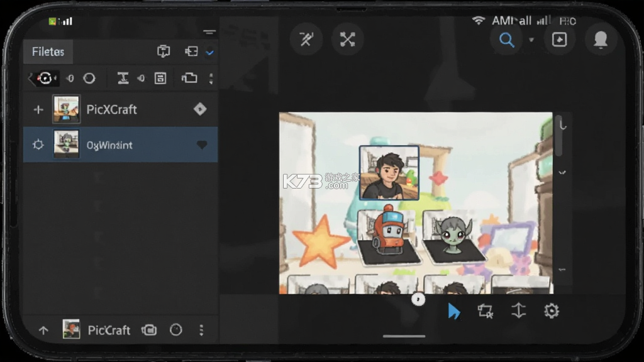Click the chevron down beside canvas
This screenshot has height=362, width=644.
(x=562, y=173)
